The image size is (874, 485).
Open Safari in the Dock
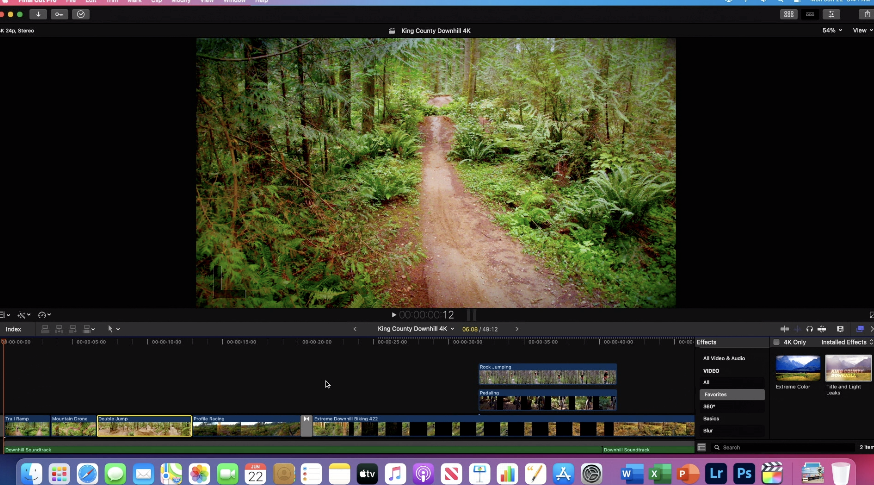click(x=88, y=474)
